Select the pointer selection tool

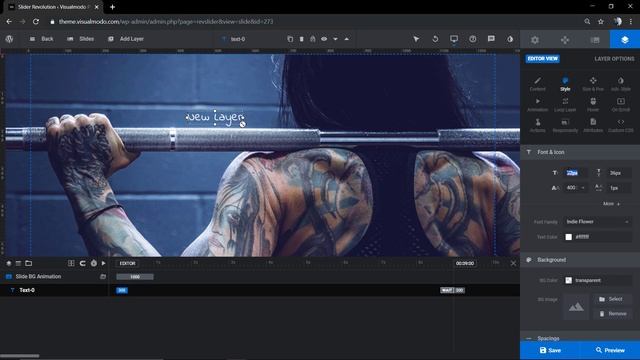pos(416,39)
